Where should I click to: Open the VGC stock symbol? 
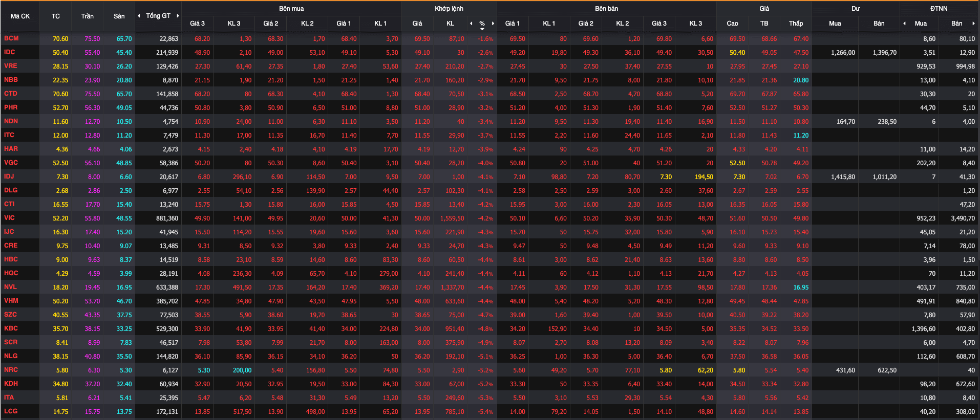pos(11,163)
